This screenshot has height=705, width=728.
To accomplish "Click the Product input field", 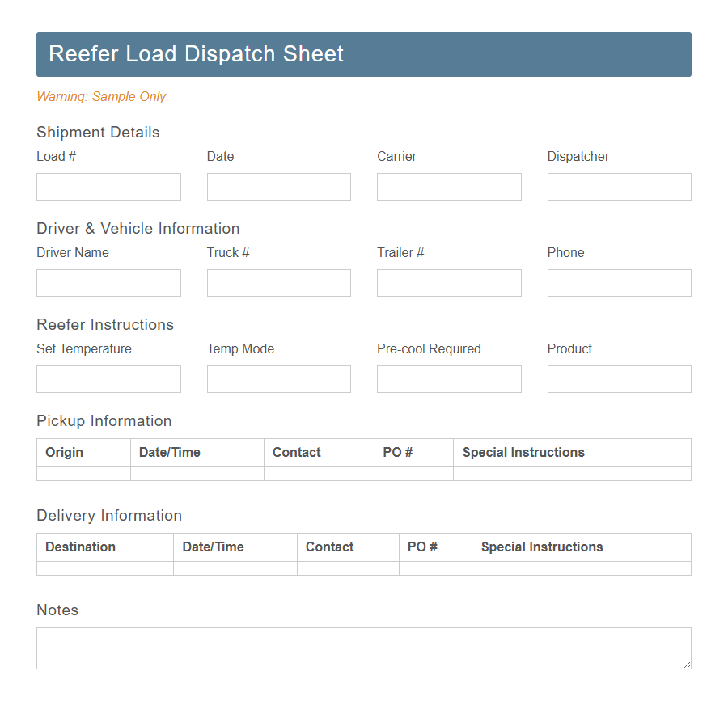I will [x=619, y=379].
